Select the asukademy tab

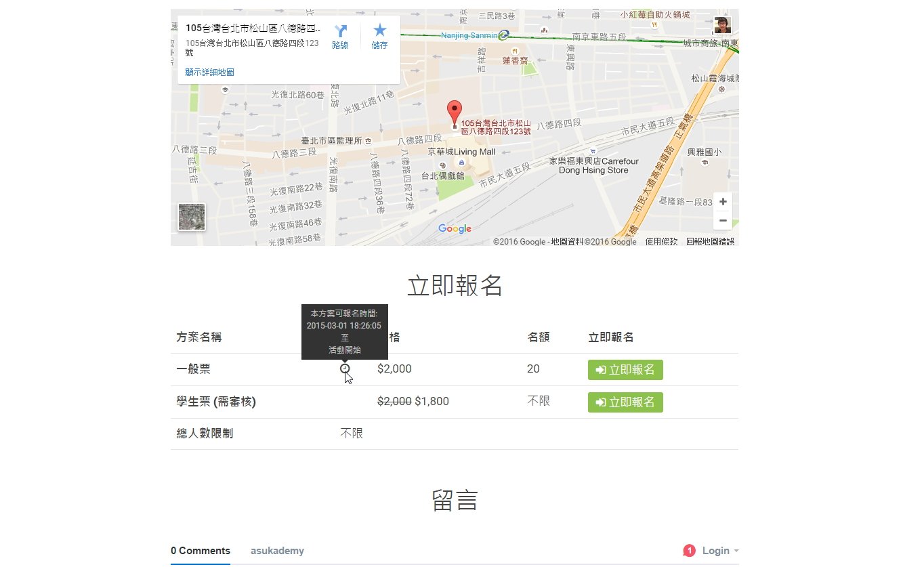click(277, 551)
